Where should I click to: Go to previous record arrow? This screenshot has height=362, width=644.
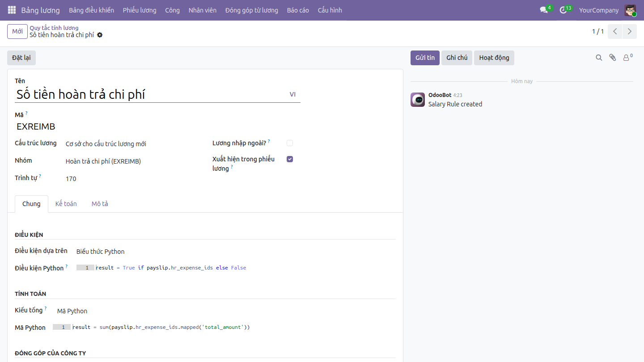point(615,31)
